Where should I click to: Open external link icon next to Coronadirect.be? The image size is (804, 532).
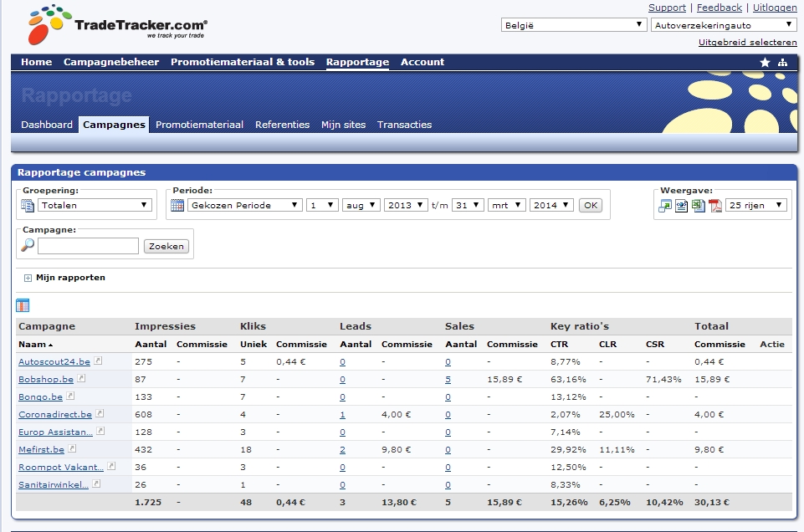point(100,413)
